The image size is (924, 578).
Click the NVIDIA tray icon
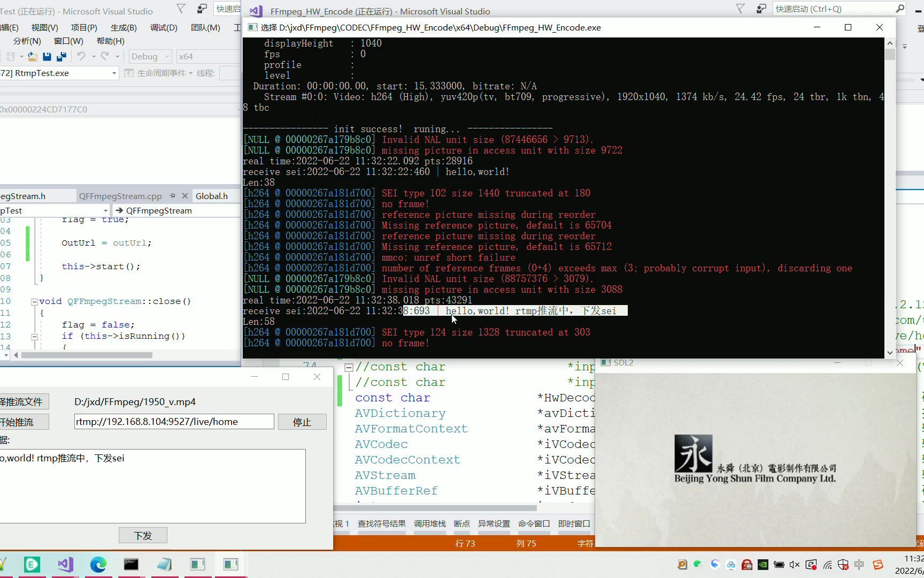coord(763,564)
